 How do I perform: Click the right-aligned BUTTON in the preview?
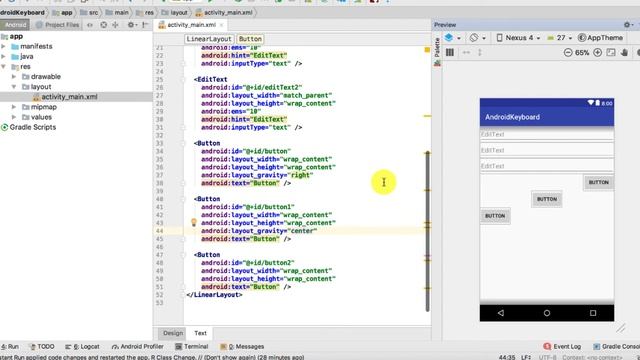coord(598,182)
